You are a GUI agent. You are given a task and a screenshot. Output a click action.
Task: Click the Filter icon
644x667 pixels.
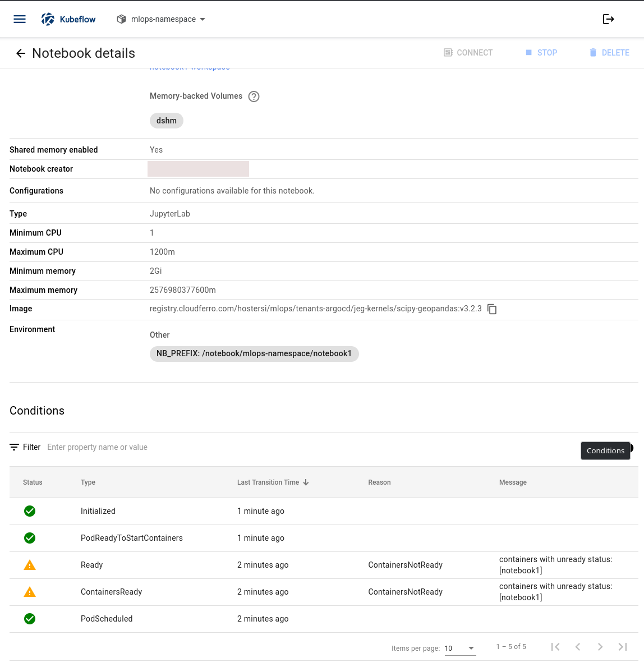(x=14, y=447)
